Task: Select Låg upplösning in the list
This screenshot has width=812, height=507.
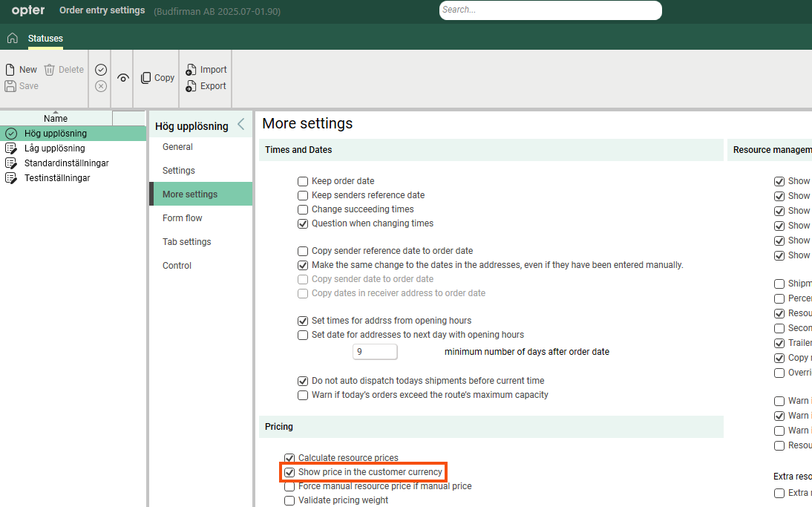Action: coord(54,148)
